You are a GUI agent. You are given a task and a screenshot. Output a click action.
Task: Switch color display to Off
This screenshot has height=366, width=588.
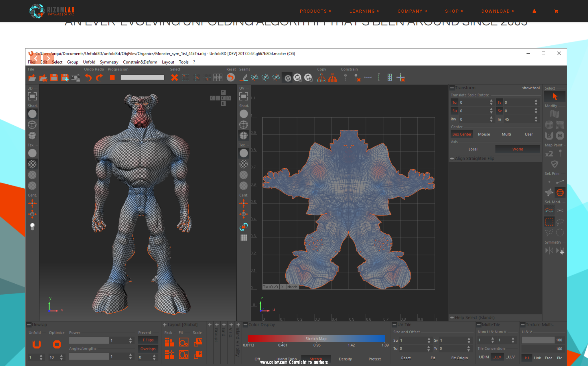point(257,359)
